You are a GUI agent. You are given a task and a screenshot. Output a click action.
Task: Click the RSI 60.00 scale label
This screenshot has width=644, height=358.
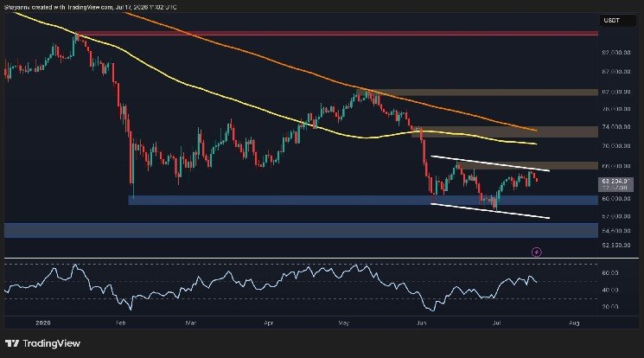[x=610, y=273]
